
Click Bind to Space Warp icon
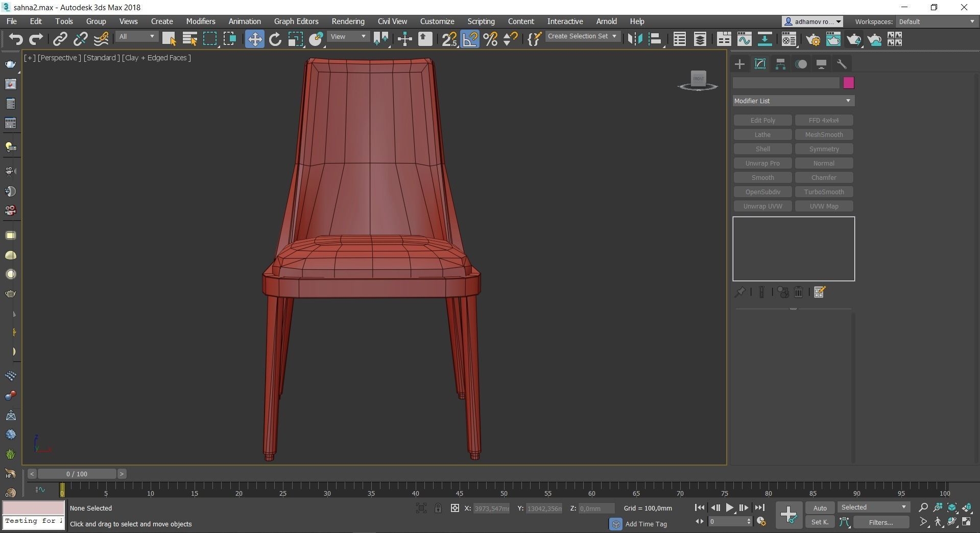tap(101, 39)
